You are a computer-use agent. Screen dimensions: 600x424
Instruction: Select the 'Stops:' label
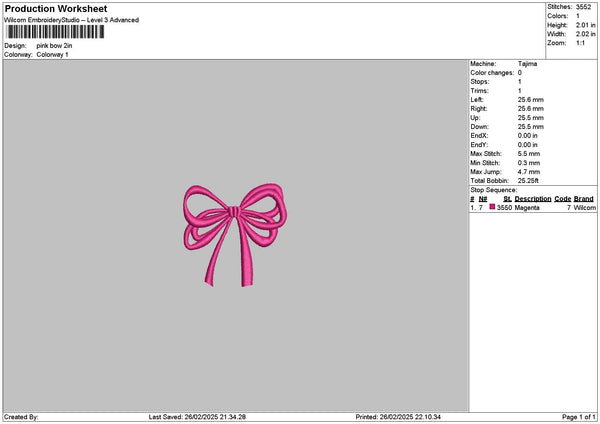tap(480, 82)
